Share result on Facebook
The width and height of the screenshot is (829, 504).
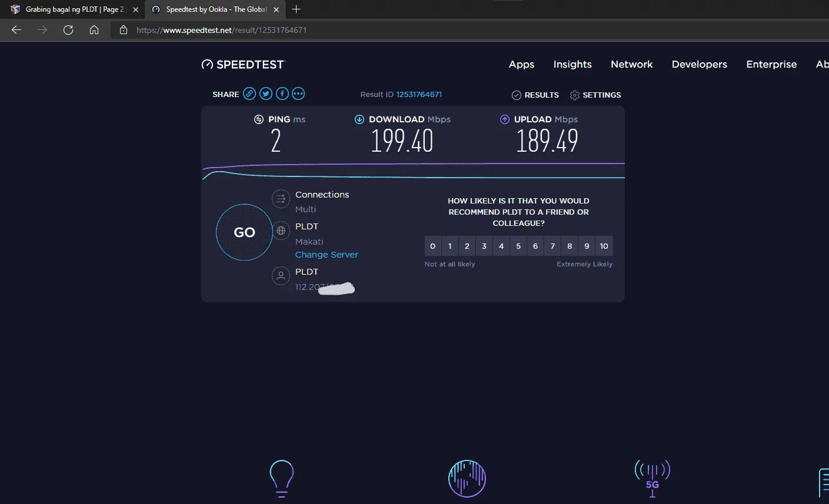coord(282,94)
